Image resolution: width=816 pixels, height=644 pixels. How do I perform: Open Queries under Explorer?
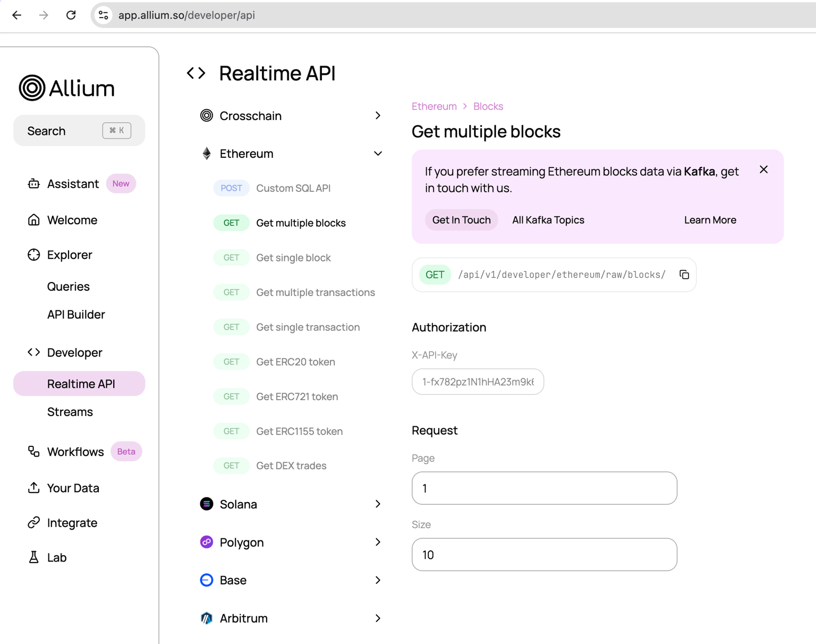point(69,286)
